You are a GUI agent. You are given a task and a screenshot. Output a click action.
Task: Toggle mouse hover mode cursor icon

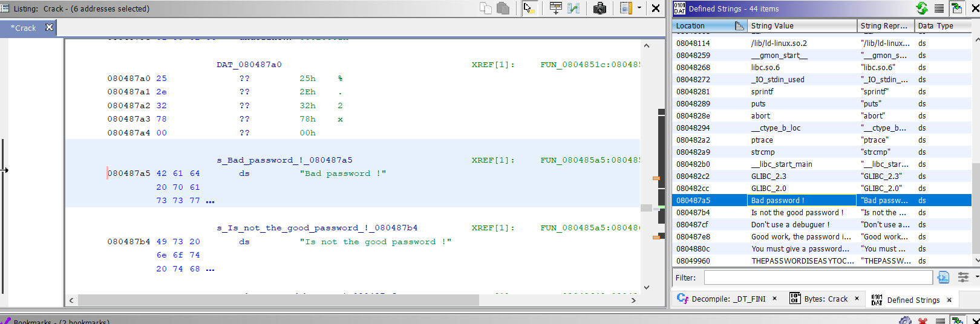point(529,8)
